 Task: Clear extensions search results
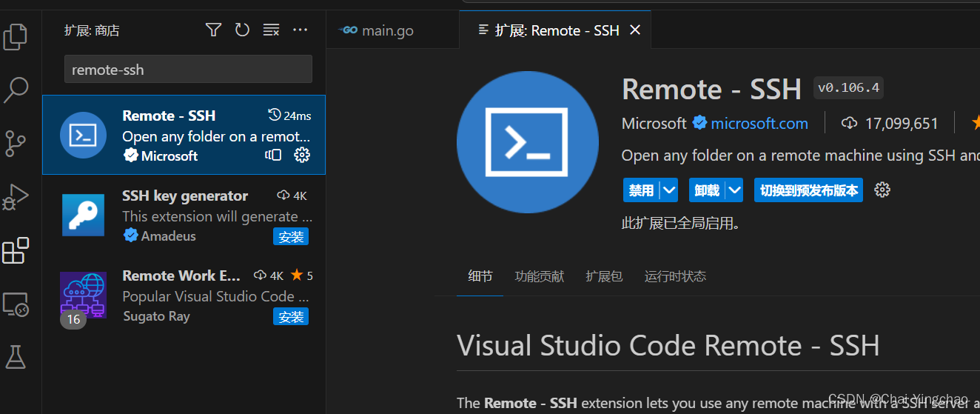tap(272, 30)
